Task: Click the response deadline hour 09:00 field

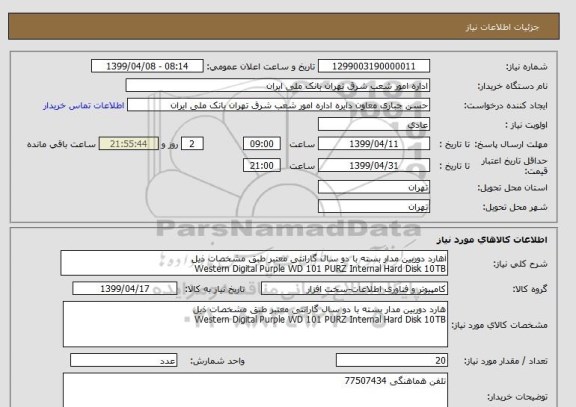Action: click(x=262, y=144)
